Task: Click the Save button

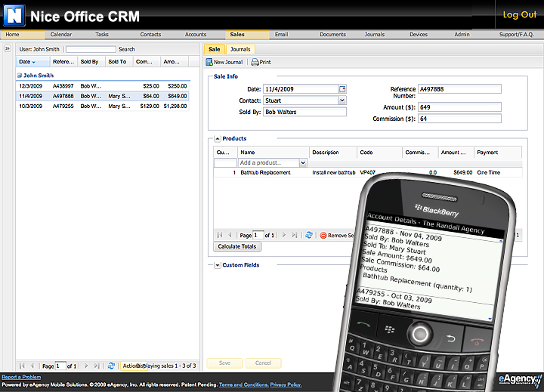Action: coord(224,363)
